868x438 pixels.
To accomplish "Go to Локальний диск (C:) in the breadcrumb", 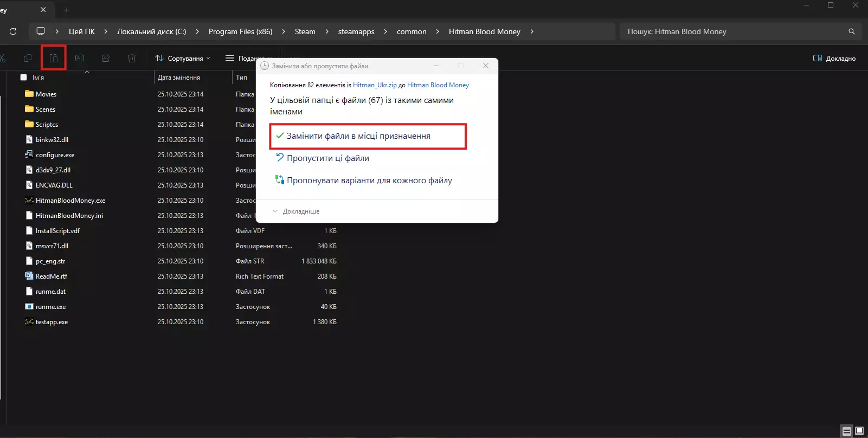I will coord(152,31).
